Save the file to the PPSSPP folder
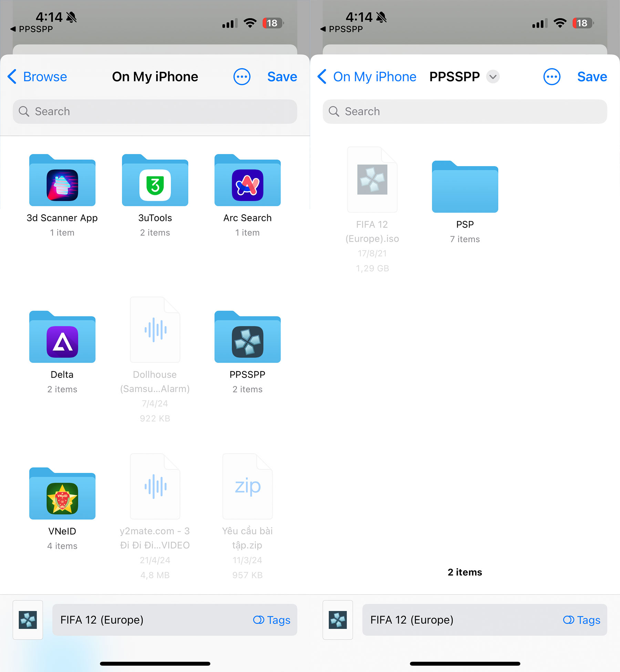620x672 pixels. [x=592, y=77]
